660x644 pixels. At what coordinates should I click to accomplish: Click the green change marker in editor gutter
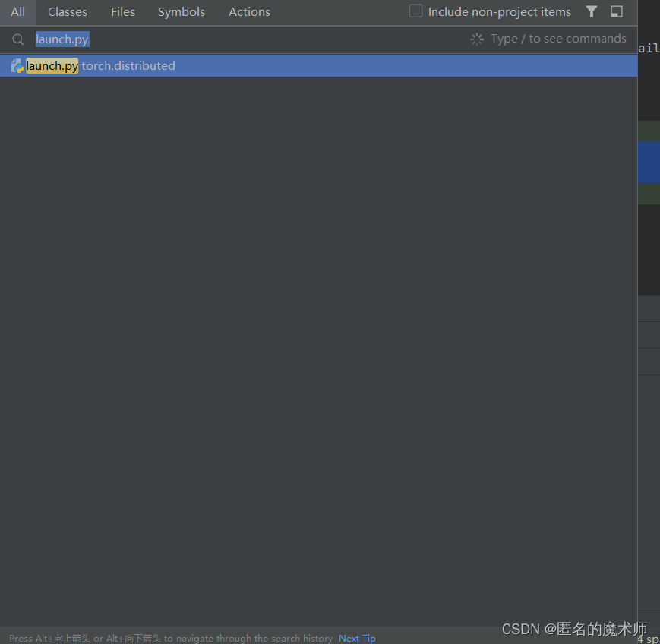coord(649,131)
